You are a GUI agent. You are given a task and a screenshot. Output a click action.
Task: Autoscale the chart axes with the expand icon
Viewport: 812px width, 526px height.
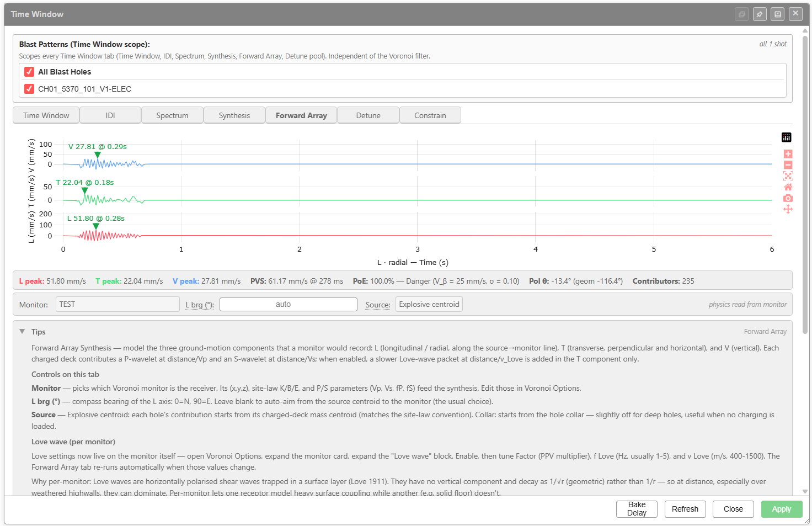[x=788, y=176]
